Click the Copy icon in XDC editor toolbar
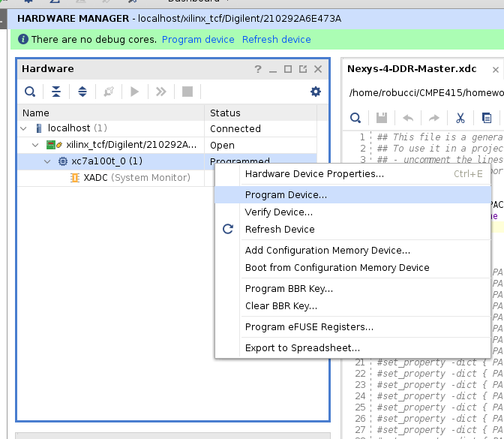Image resolution: width=504 pixels, height=439 pixels. [487, 118]
